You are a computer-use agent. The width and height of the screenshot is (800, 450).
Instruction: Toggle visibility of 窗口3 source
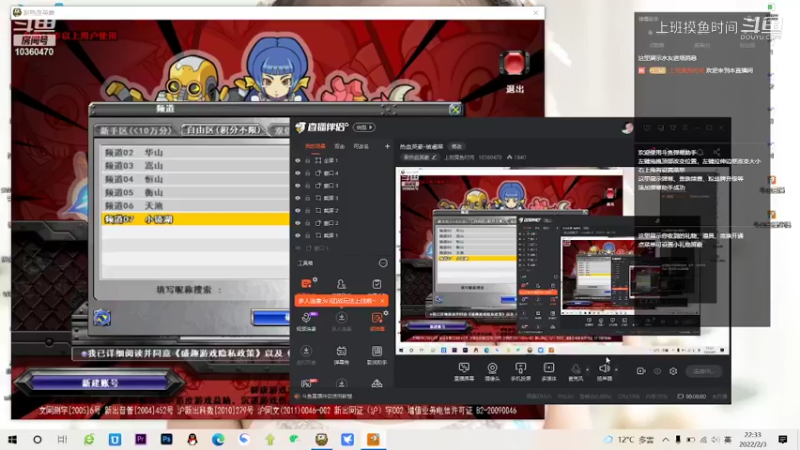pyautogui.click(x=298, y=185)
